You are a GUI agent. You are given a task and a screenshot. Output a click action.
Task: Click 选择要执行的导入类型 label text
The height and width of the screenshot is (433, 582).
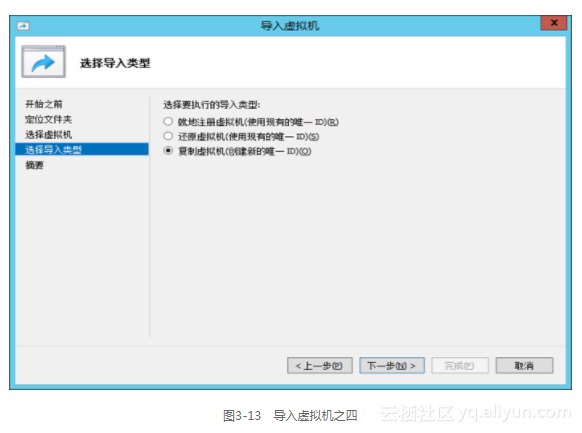pyautogui.click(x=212, y=105)
